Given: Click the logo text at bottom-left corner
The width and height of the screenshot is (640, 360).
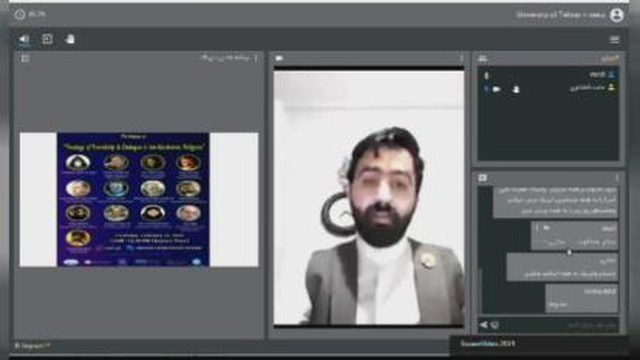Looking at the screenshot, I should pos(32,346).
